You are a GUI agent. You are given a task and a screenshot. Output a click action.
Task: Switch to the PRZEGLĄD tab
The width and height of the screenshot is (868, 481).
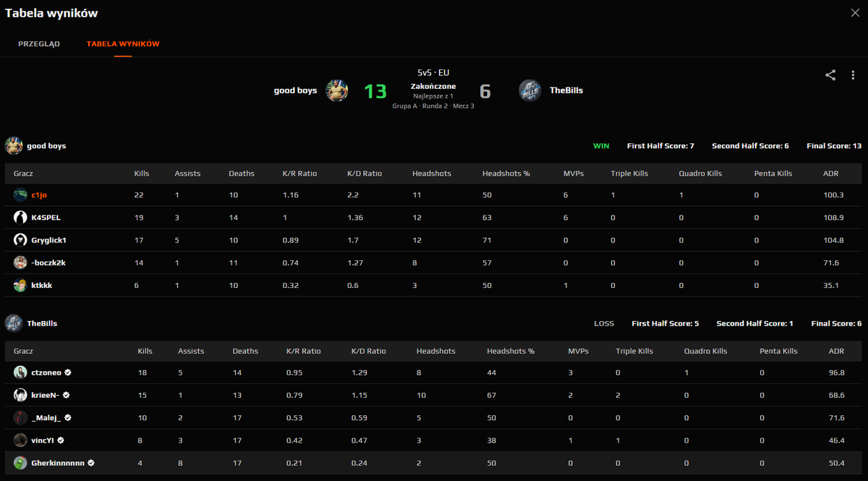tap(39, 44)
